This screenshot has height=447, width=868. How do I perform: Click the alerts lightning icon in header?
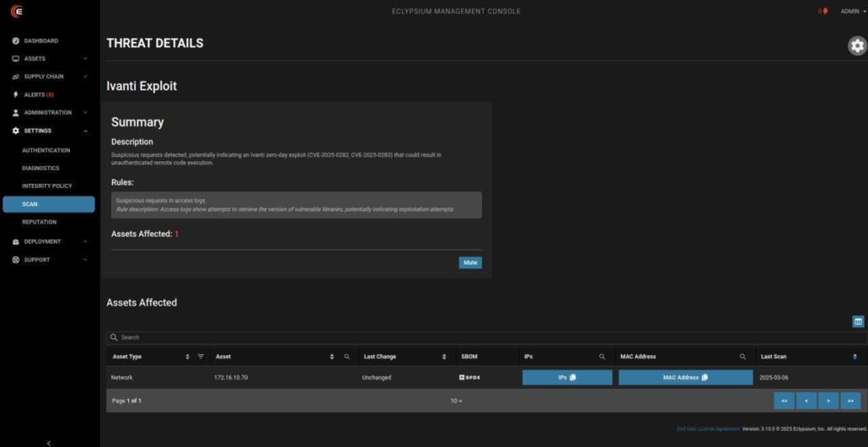[x=824, y=11]
